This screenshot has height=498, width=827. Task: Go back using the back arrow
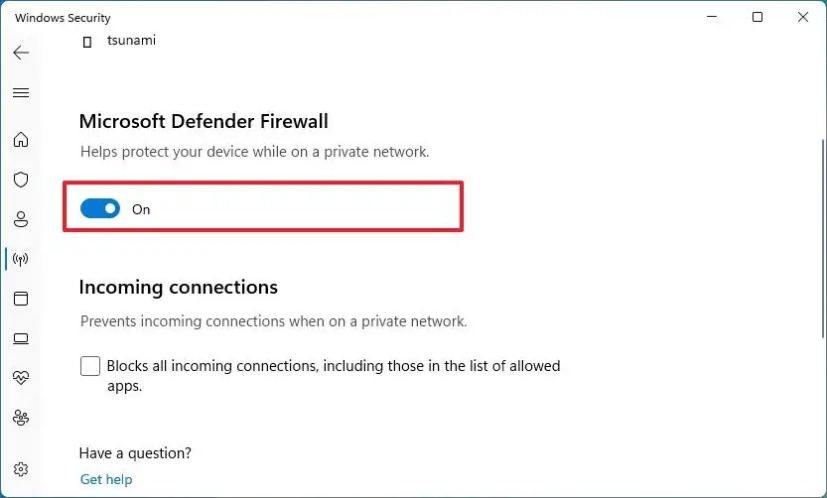pos(21,53)
